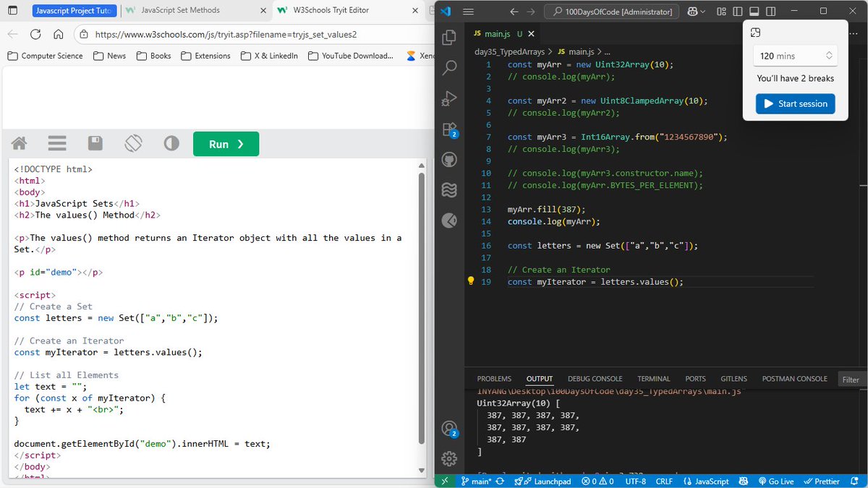Switch to the OUTPUT panel tab
868x488 pixels.
click(x=540, y=379)
